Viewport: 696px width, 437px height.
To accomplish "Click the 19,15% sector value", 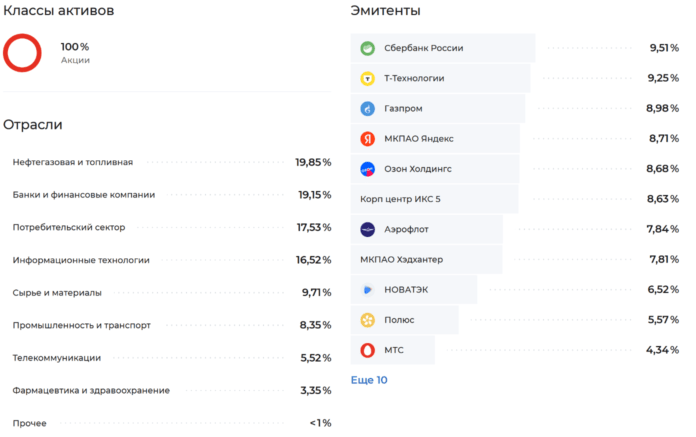I will 314,195.
